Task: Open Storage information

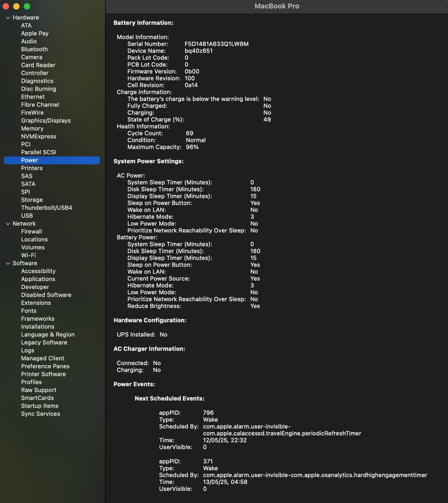Action: coord(32,200)
